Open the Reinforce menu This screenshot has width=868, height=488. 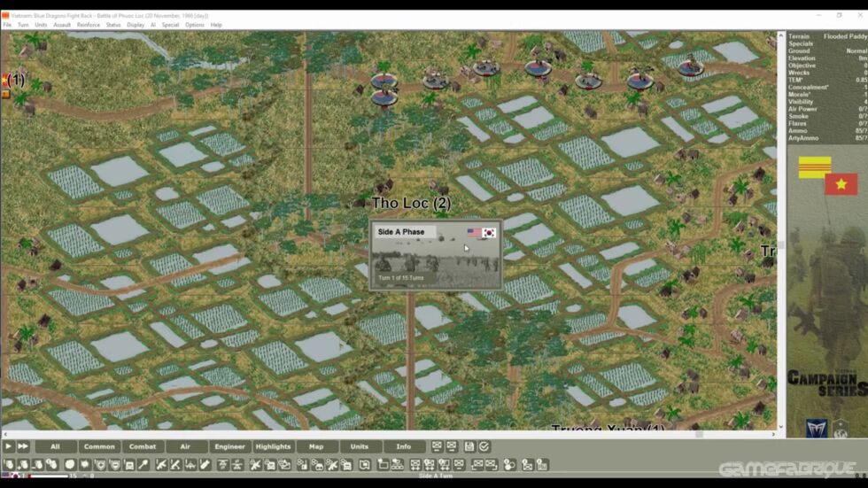(89, 25)
